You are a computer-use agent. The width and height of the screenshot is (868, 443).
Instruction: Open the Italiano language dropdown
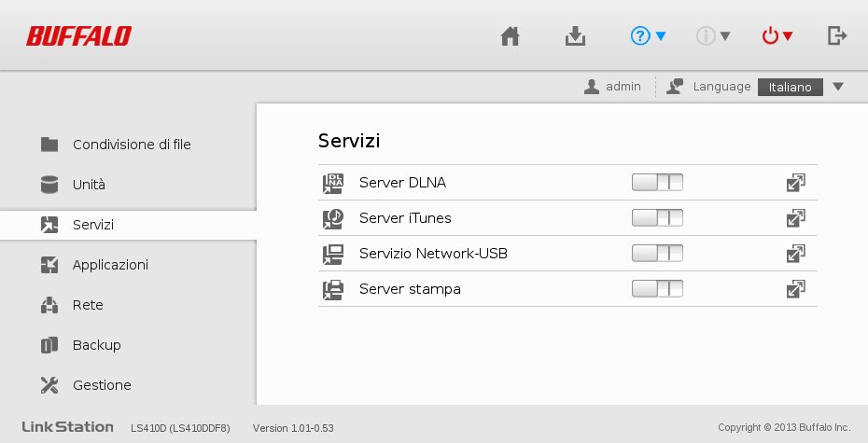pos(801,87)
